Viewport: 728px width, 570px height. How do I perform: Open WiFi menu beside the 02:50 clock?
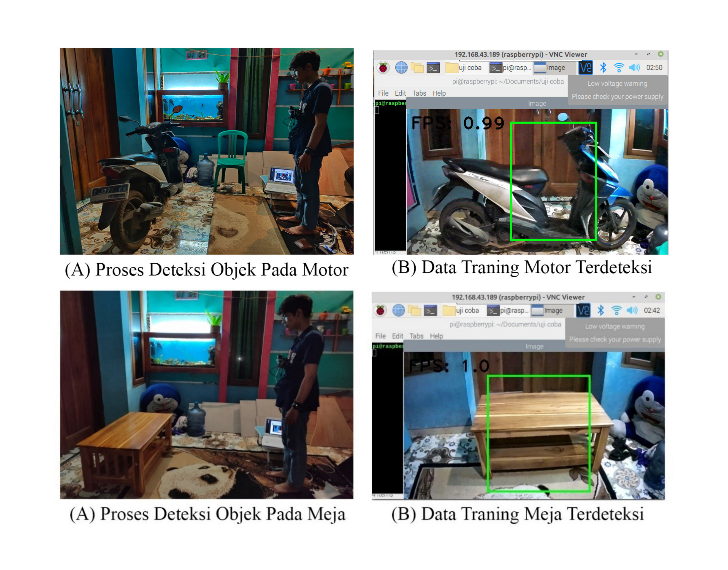pyautogui.click(x=619, y=68)
